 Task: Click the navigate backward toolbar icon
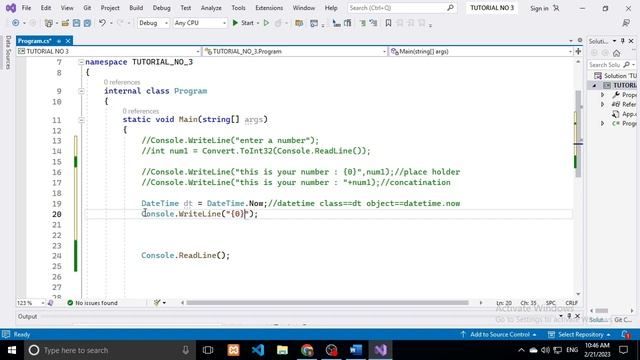[16, 23]
